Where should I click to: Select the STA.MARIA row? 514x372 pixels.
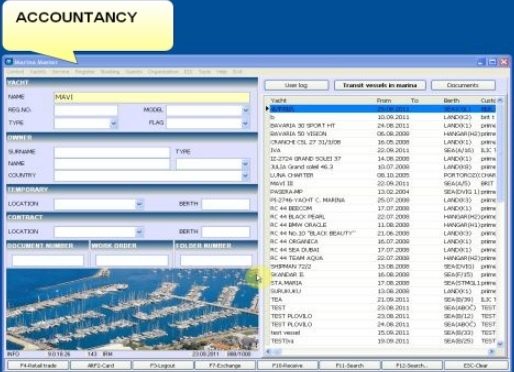[x=382, y=283]
